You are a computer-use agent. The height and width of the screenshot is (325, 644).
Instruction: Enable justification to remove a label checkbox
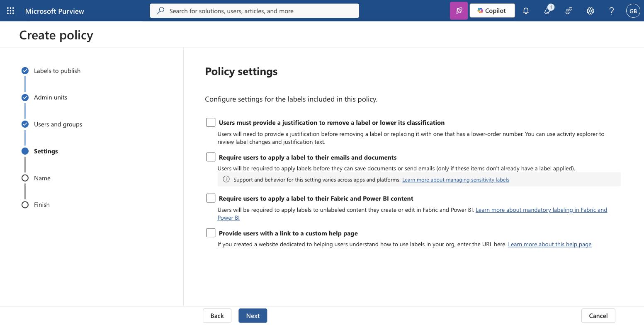pos(211,122)
